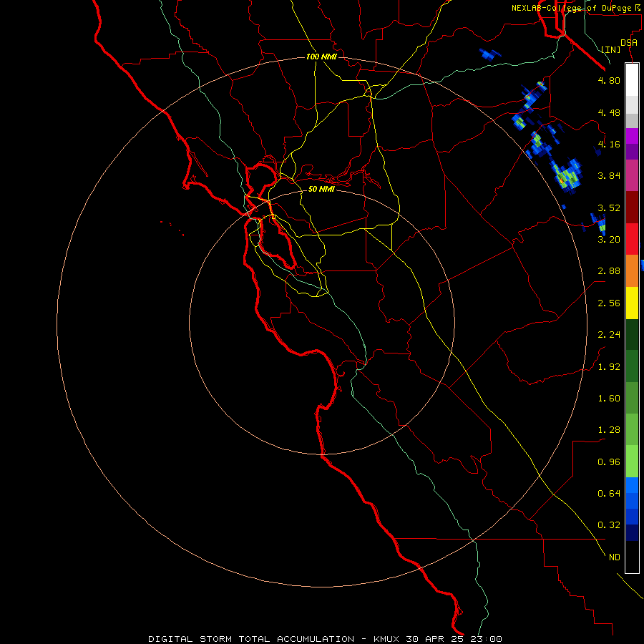
Task: Pick the white top segment of the color scale
Action: click(x=632, y=80)
